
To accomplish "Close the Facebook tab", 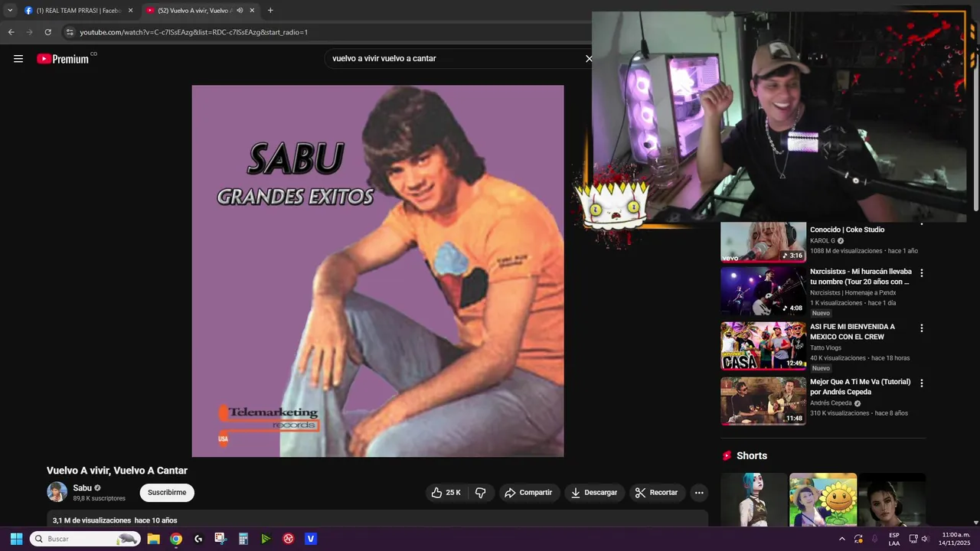I will 130,11.
